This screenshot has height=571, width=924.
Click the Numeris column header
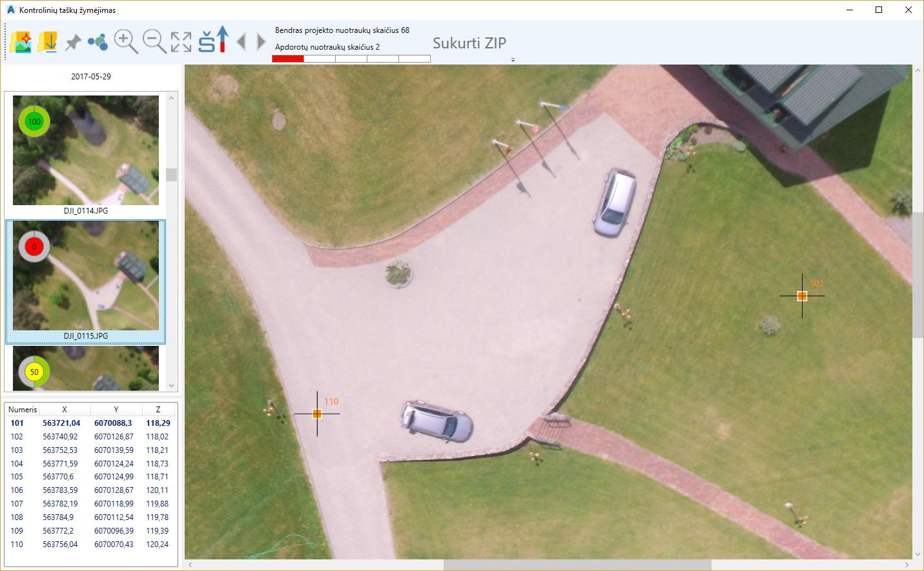tap(23, 410)
